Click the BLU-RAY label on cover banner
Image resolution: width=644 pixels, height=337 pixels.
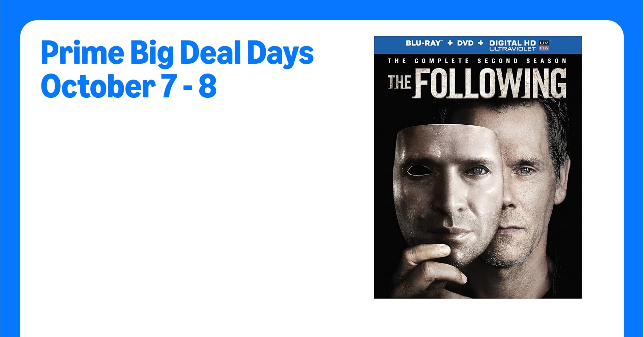424,43
